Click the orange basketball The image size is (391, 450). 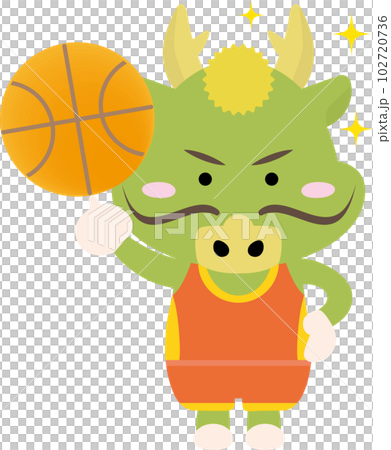(x=77, y=119)
